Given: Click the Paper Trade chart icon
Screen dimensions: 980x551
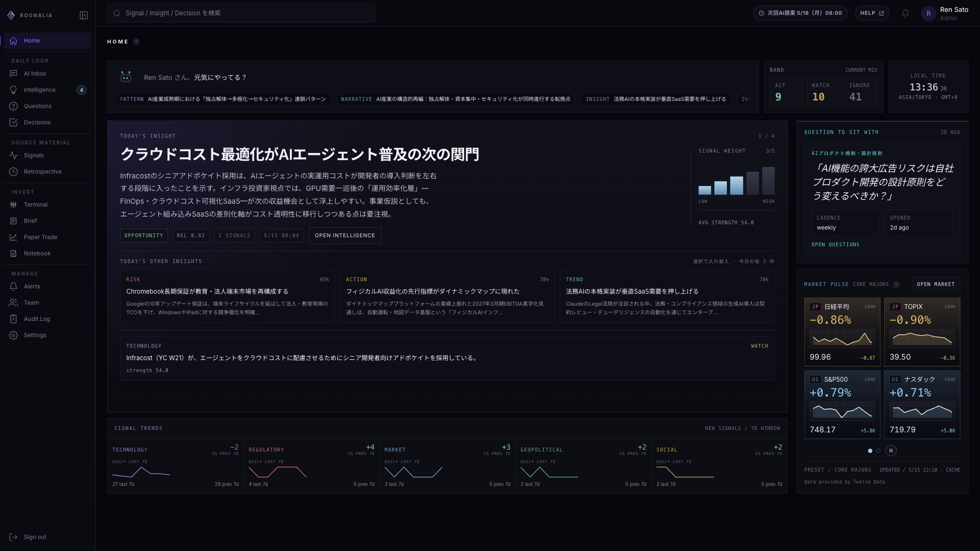Looking at the screenshot, I should [13, 237].
